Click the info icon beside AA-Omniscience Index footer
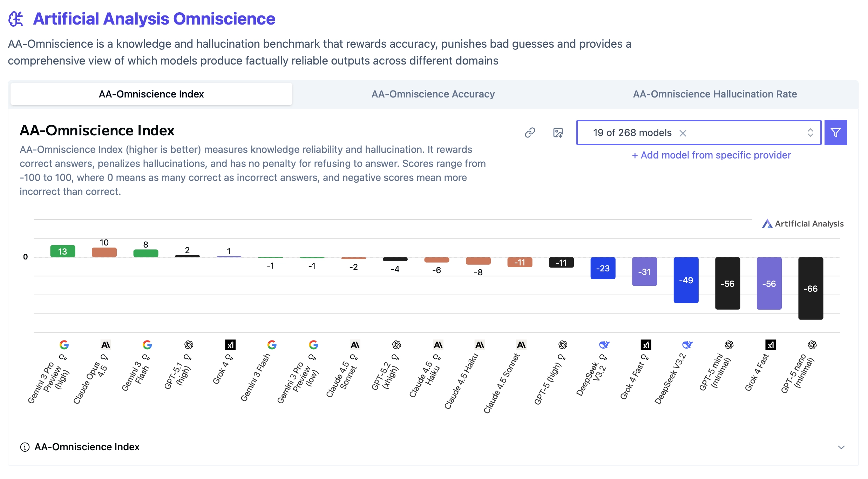868x479 pixels. (25, 447)
